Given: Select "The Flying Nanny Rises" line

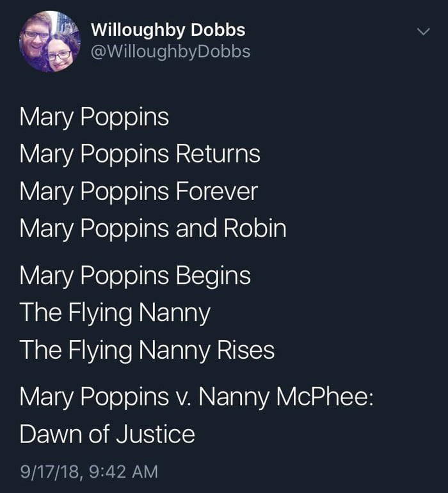Looking at the screenshot, I should tap(147, 350).
